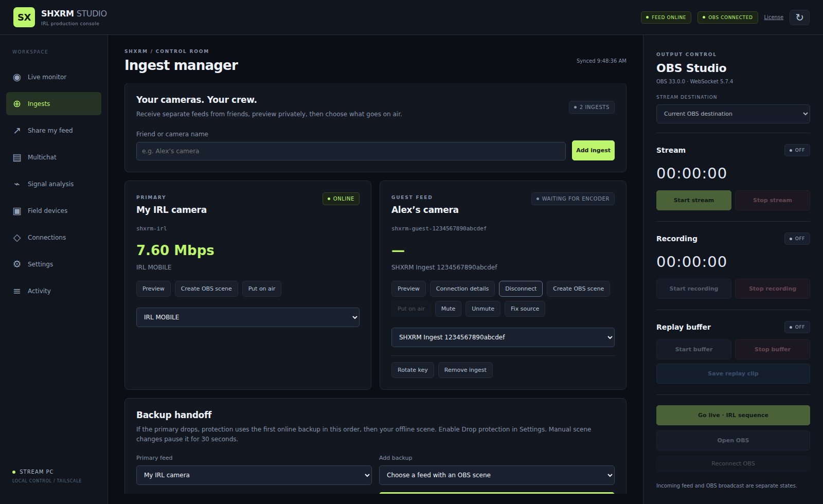This screenshot has height=504, width=823.
Task: Open the Multichat section
Action: point(53,157)
